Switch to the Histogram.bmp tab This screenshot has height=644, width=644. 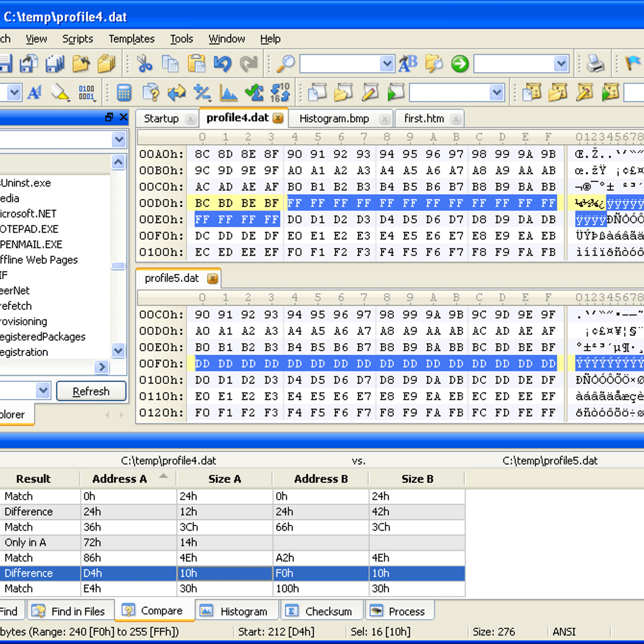coord(334,119)
